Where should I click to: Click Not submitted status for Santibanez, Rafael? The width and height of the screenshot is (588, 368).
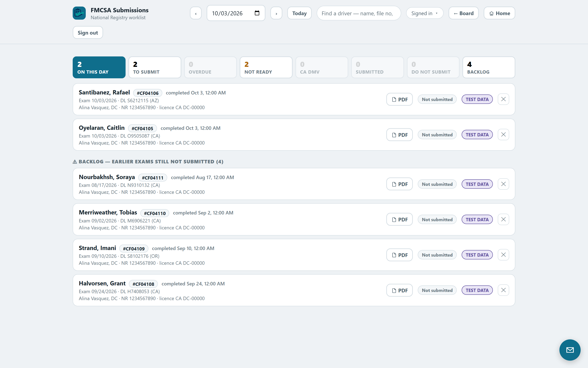(437, 99)
